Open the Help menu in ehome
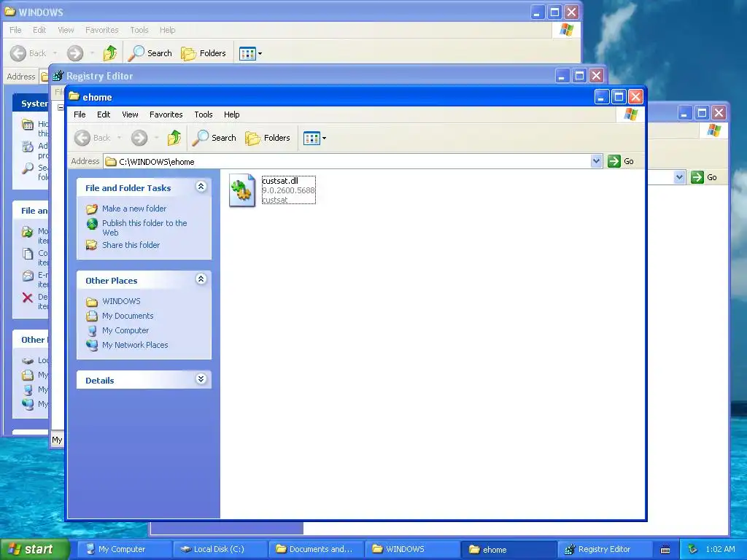Screen dimensions: 747x560 231,114
